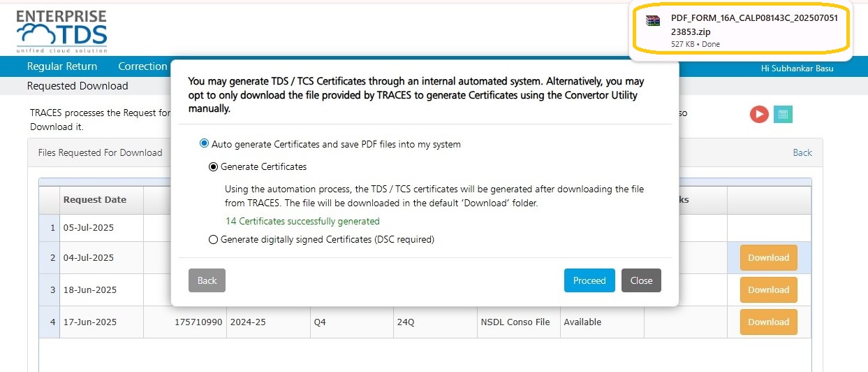The height and width of the screenshot is (372, 868).
Task: Download the 04-Jul-2025 request file
Action: point(768,257)
